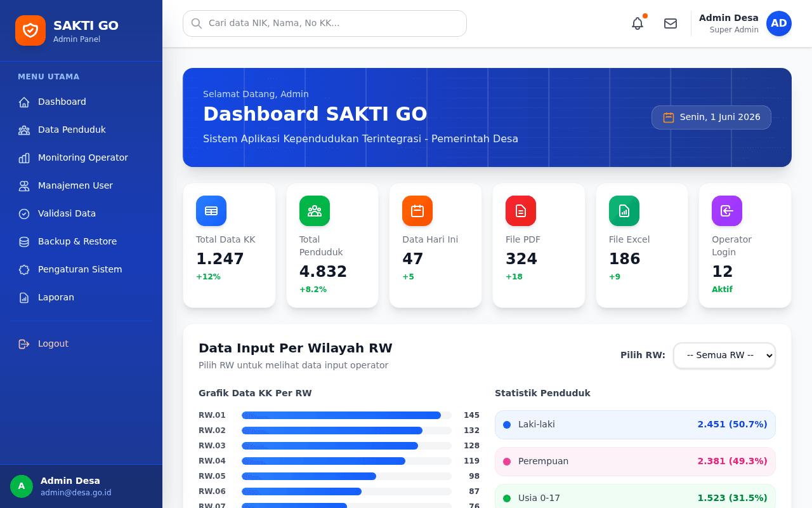The width and height of the screenshot is (812, 508).
Task: Click the pink Perempuan dot
Action: click(x=507, y=462)
